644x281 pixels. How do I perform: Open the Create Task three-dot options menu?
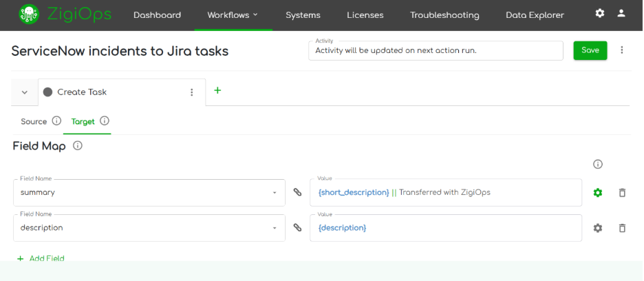tap(191, 92)
